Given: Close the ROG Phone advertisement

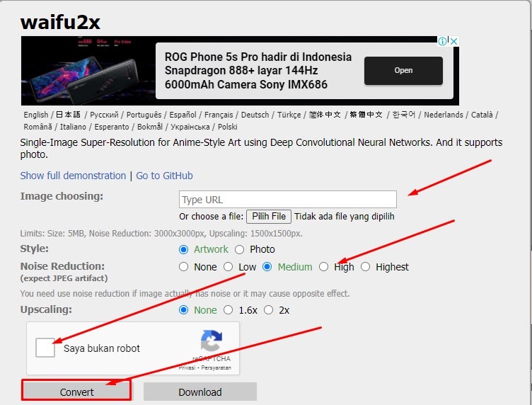Looking at the screenshot, I should (454, 41).
